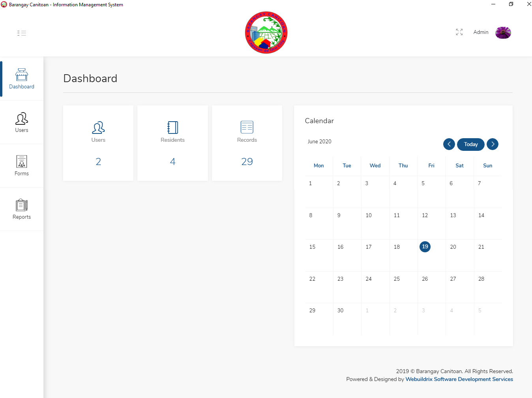Toggle fullscreen mode icon

459,32
